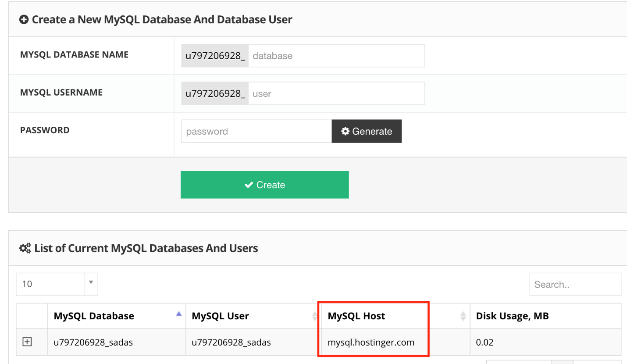Click the MySQL User column header
Viewport: 627px width, 364px height.
pos(254,316)
